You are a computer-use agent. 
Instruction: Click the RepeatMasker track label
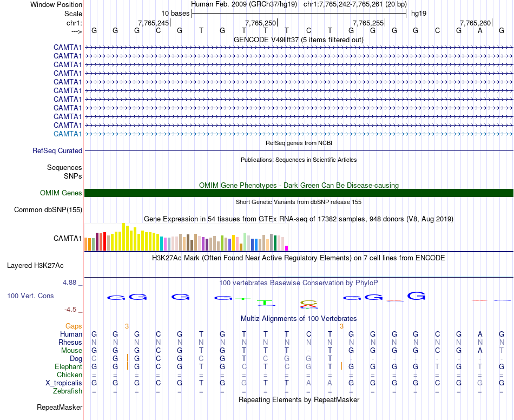coord(60,407)
